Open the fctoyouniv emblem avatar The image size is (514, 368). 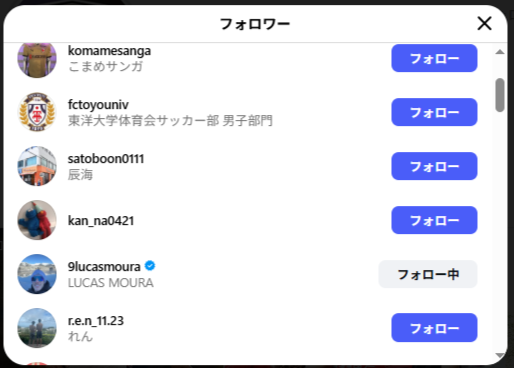37,112
